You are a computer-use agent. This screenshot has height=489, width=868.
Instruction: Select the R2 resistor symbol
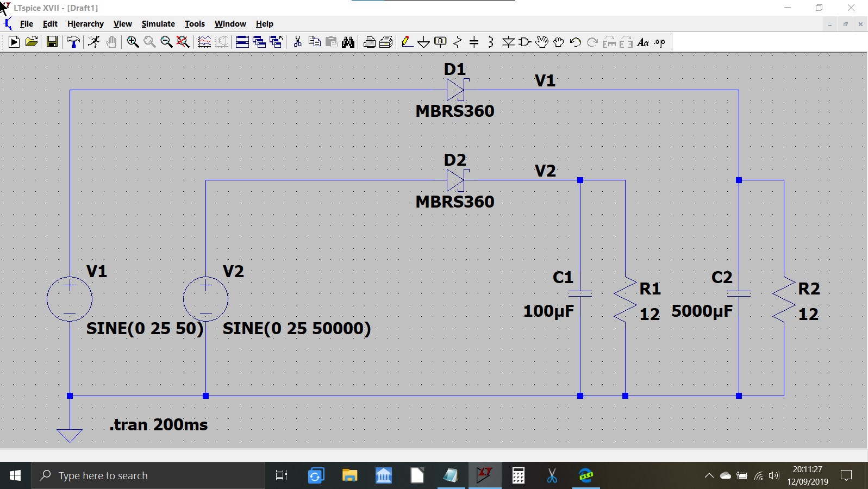click(x=784, y=299)
